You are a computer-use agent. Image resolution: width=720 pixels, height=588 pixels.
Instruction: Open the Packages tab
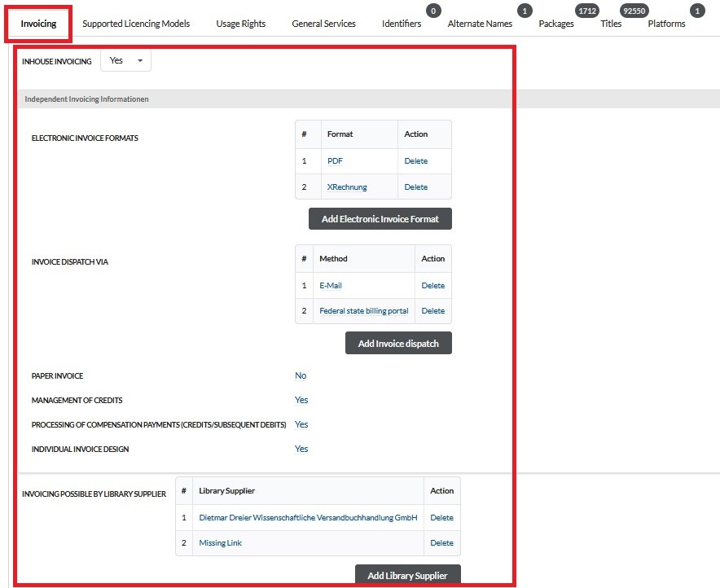tap(556, 24)
